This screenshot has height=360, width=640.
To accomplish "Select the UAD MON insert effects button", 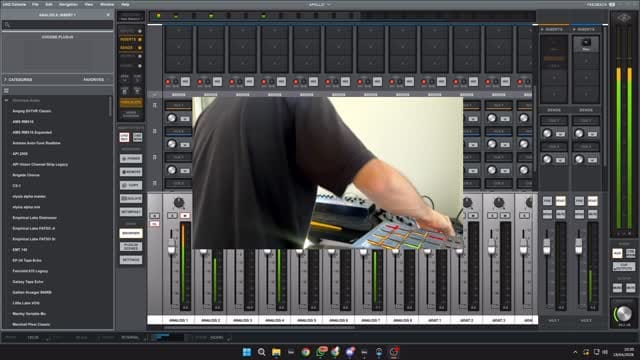I will pyautogui.click(x=138, y=137).
